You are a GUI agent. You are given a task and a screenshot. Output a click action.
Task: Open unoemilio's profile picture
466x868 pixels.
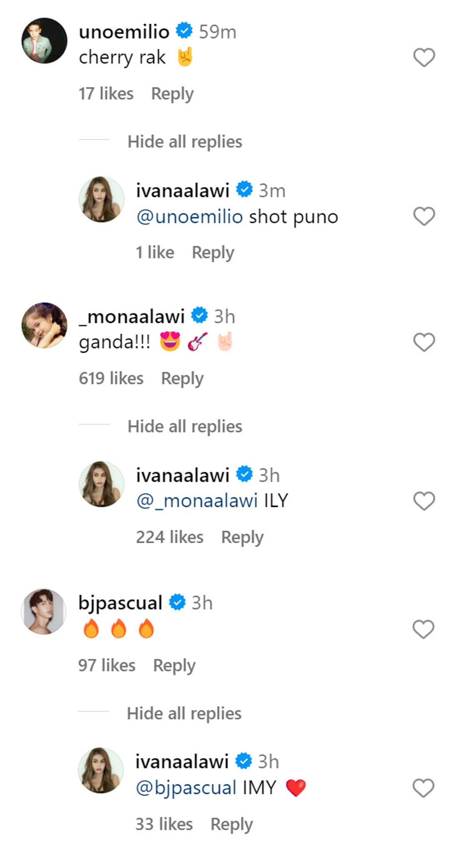tap(44, 41)
